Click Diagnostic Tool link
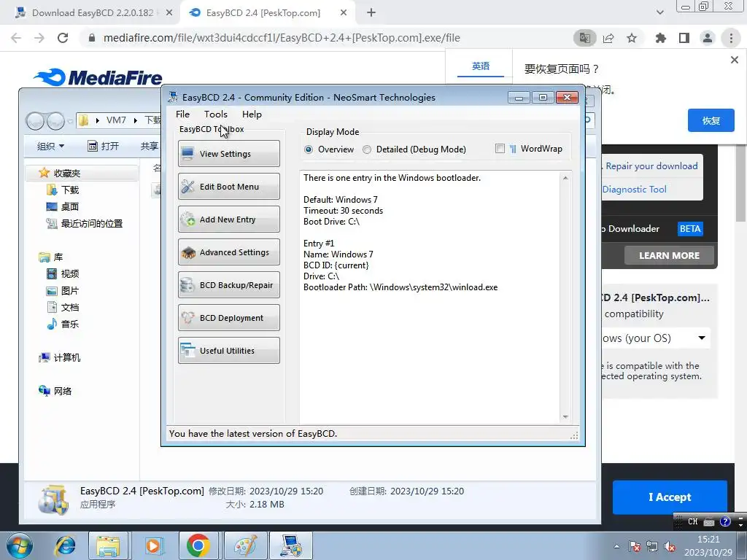 coord(634,189)
